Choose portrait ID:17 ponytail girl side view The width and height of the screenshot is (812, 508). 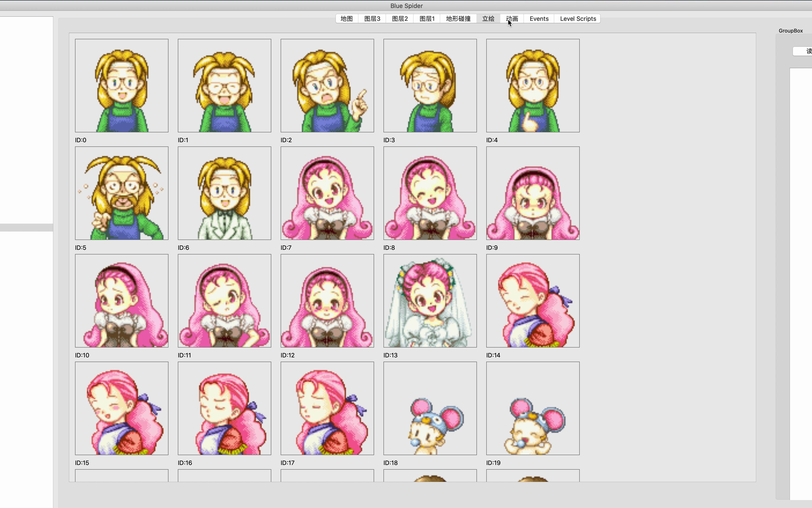click(327, 408)
